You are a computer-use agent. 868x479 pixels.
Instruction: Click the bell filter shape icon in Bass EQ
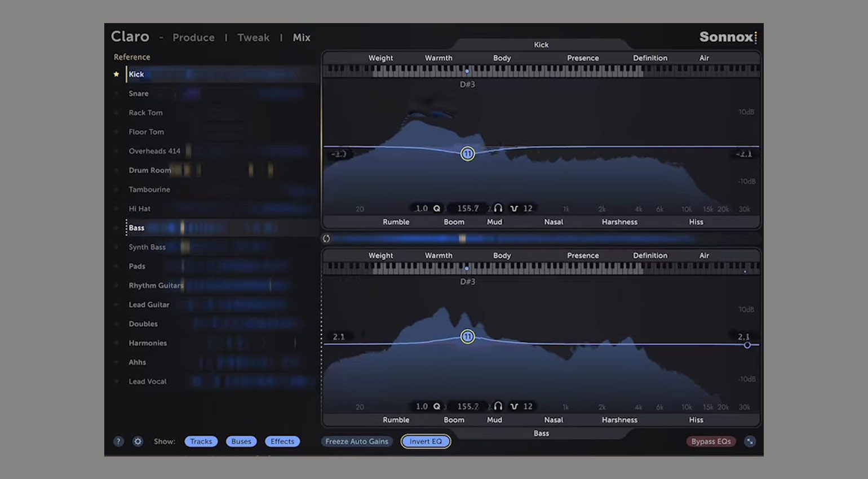pyautogui.click(x=514, y=406)
